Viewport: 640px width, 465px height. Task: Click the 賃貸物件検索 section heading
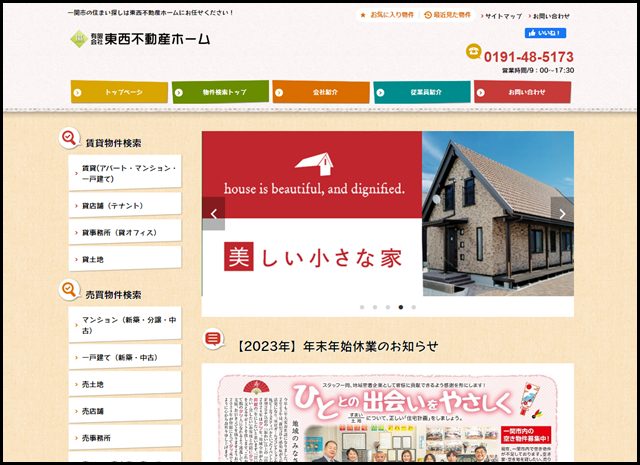click(x=113, y=143)
